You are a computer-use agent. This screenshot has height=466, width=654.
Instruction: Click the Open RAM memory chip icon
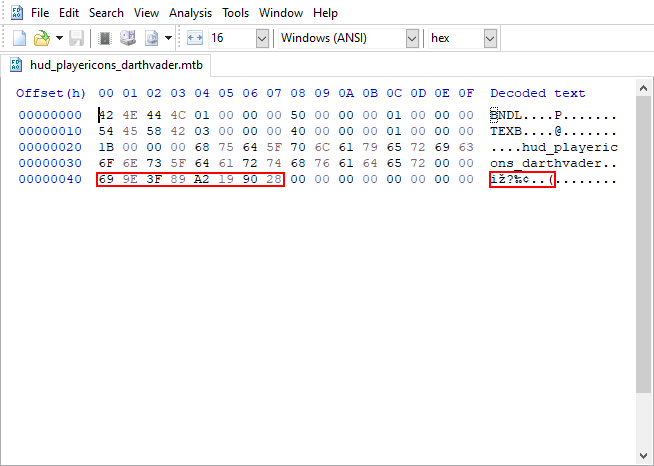[105, 38]
